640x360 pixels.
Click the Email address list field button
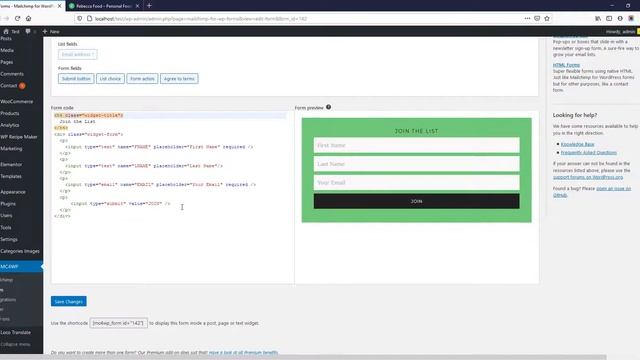pos(78,54)
